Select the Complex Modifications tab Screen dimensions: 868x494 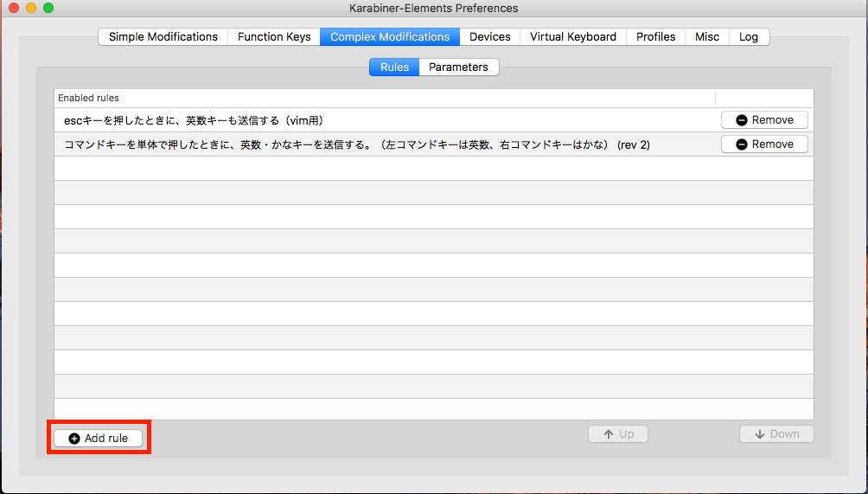(390, 36)
